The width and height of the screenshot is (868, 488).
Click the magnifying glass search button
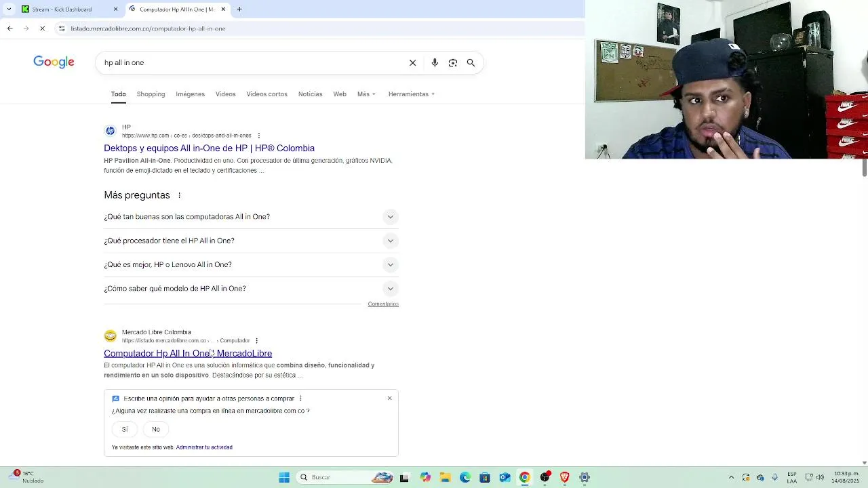[471, 62]
